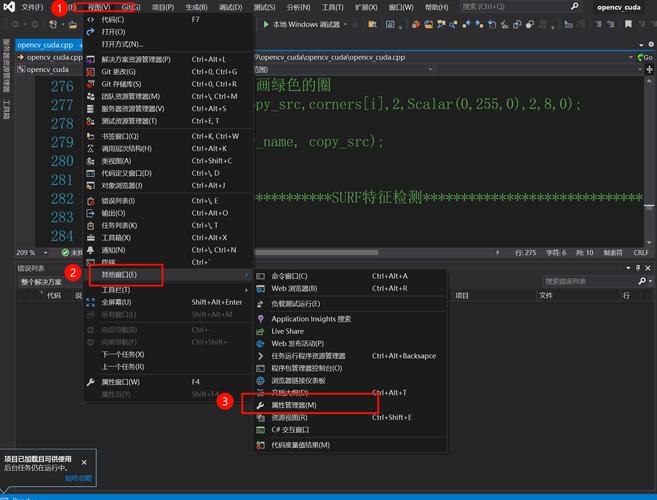Open 命令窗口(C) in the submenu
657x500 pixels.
[x=350, y=276]
